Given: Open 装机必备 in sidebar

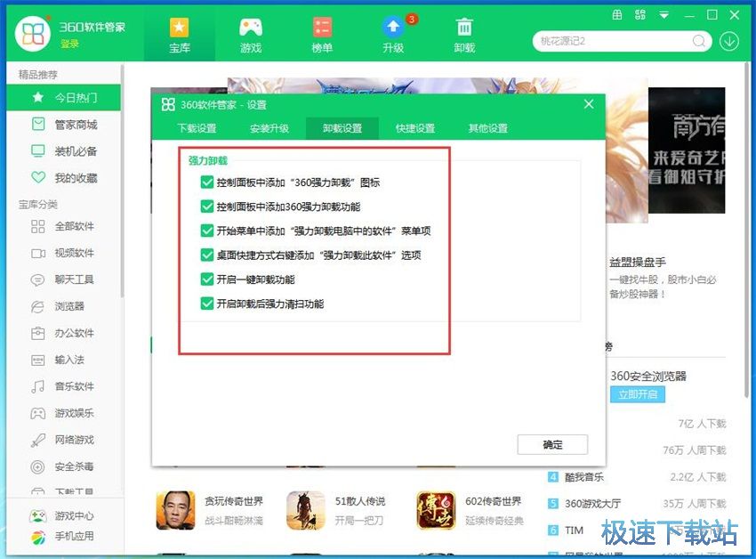Looking at the screenshot, I should (64, 151).
